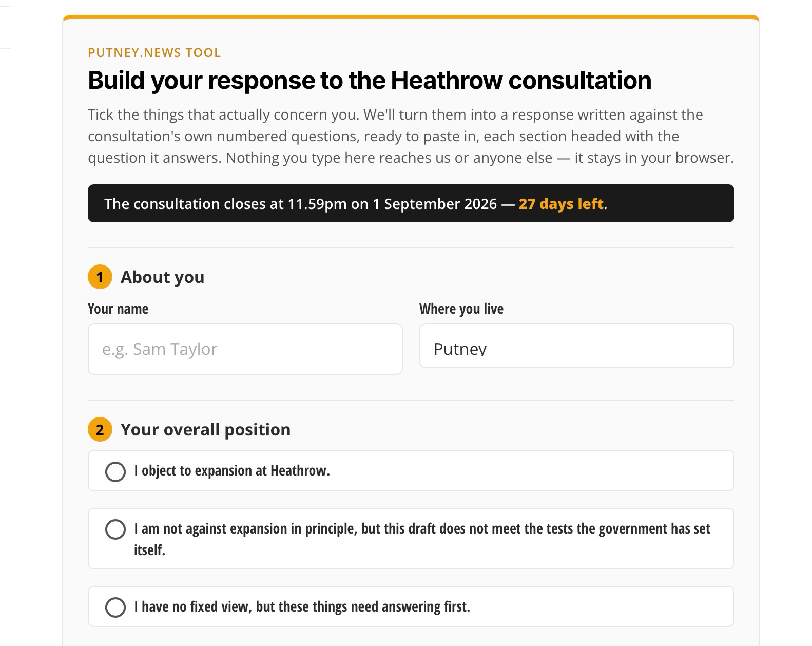The image size is (812, 646).
Task: Click the highlighted '27 days left' text
Action: click(x=561, y=204)
